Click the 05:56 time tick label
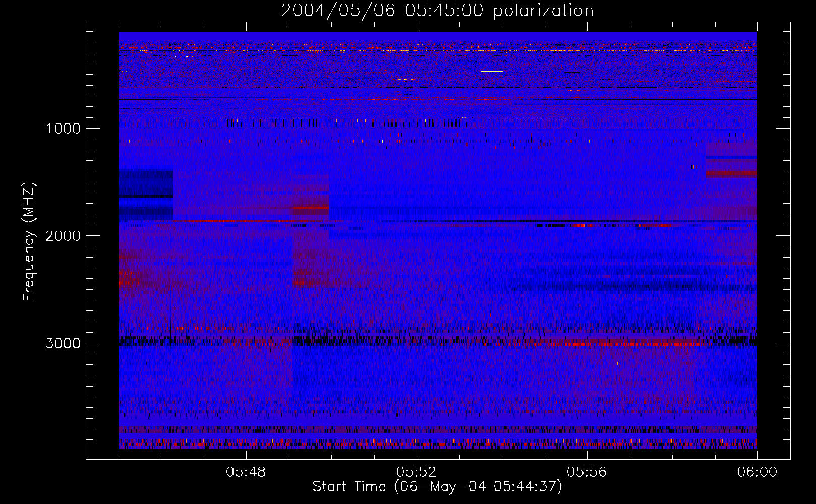 587,472
